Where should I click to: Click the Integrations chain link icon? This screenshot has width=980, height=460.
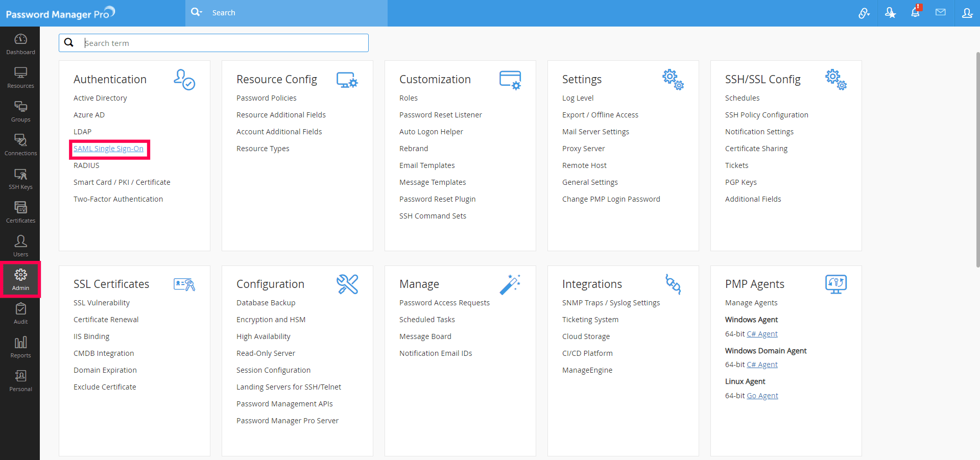point(673,284)
